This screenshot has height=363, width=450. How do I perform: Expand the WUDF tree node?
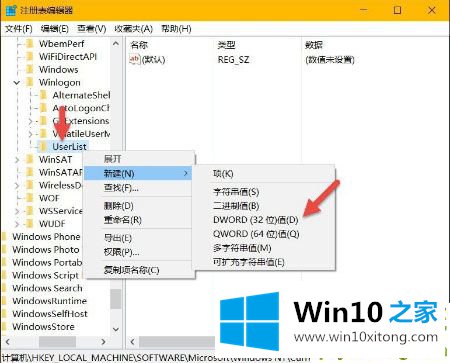(x=17, y=224)
